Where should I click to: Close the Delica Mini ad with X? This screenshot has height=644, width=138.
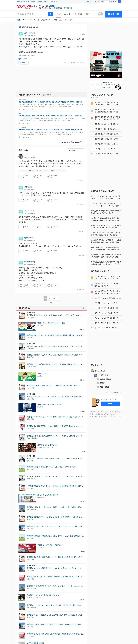121,52
